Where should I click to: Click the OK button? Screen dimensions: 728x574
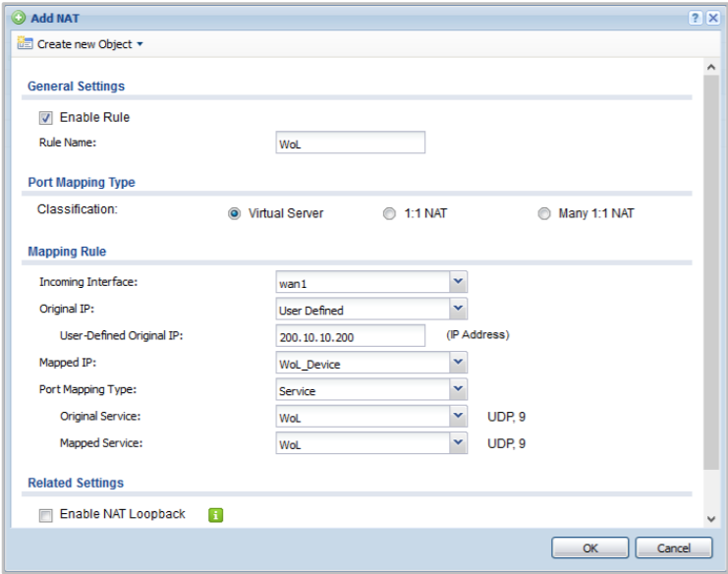[x=589, y=547]
